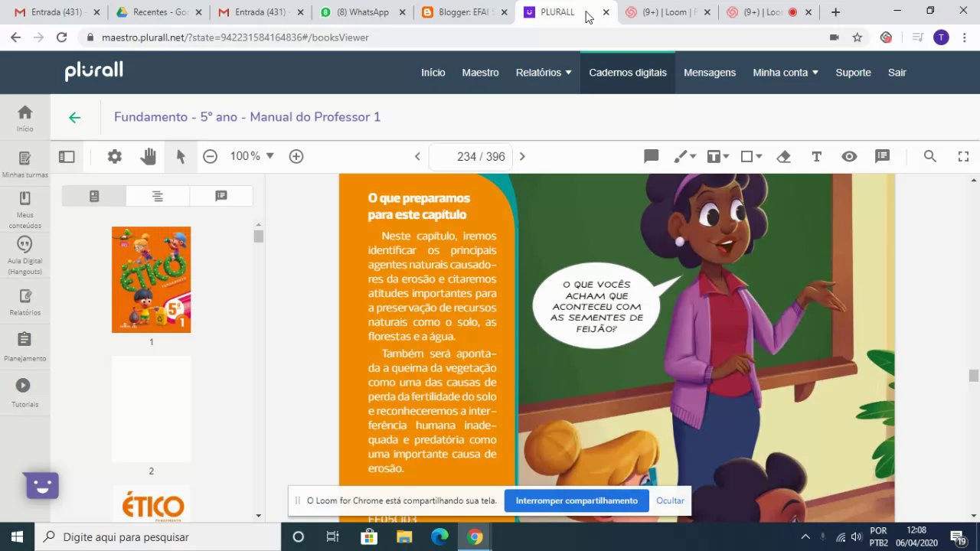The width and height of the screenshot is (980, 551).
Task: Toggle annotation visibility eye icon
Action: [x=849, y=156]
